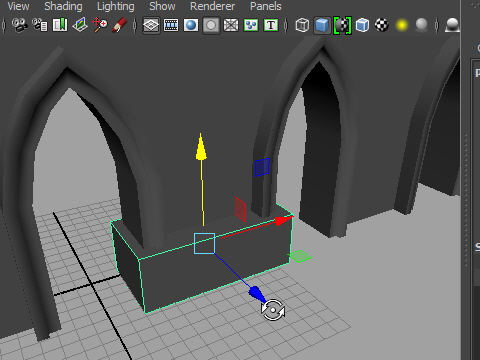Open the camera attributes icon
This screenshot has height=360, width=480.
[40, 25]
